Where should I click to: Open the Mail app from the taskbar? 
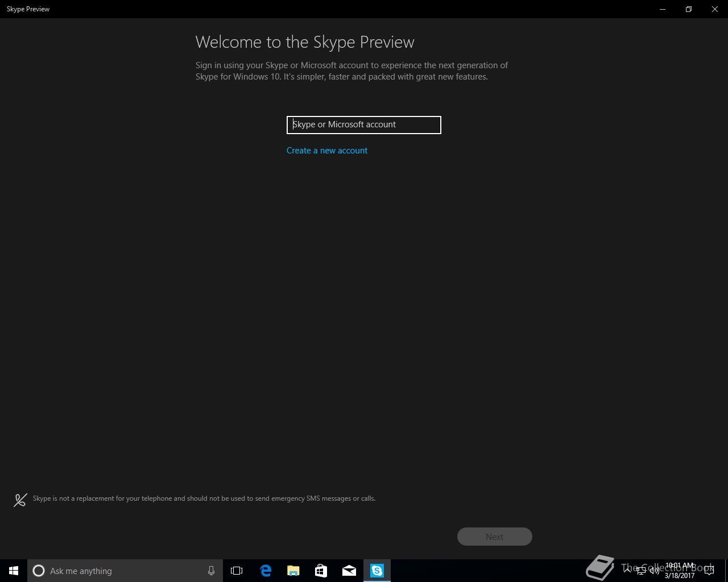(x=349, y=571)
